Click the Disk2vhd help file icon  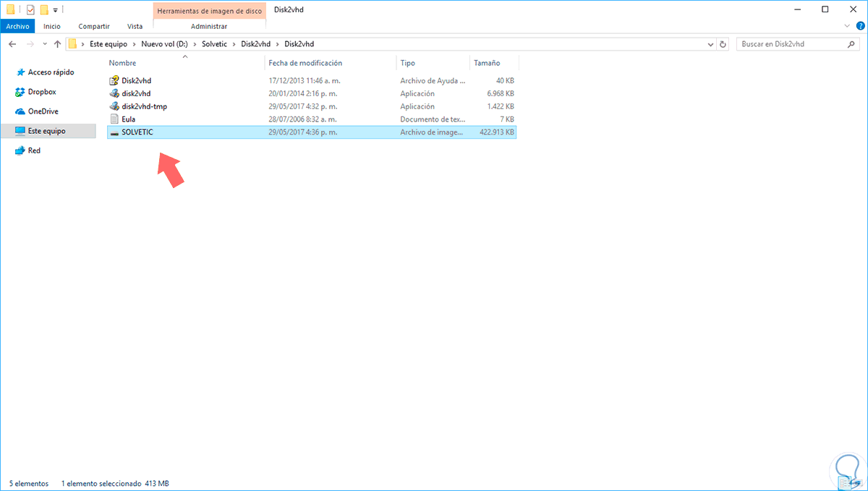point(114,80)
